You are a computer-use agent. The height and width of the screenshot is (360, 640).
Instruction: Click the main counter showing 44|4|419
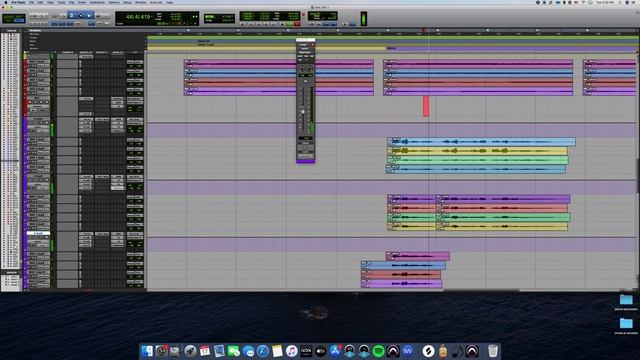tap(138, 16)
